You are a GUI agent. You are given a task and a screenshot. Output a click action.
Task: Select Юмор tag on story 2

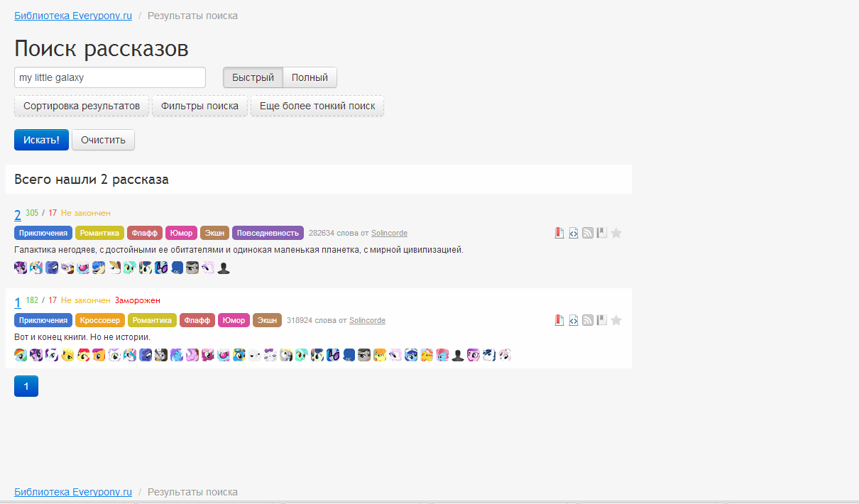tap(181, 233)
